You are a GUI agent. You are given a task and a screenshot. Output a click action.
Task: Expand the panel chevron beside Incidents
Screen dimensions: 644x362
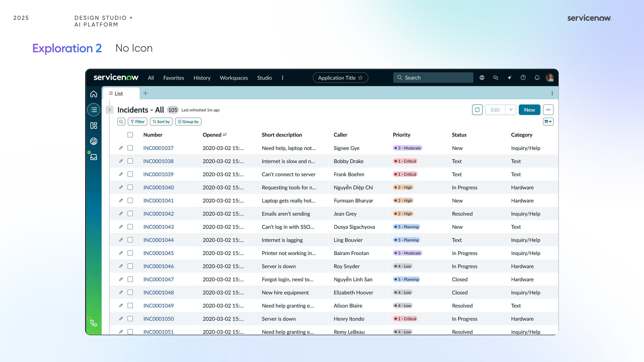(109, 110)
